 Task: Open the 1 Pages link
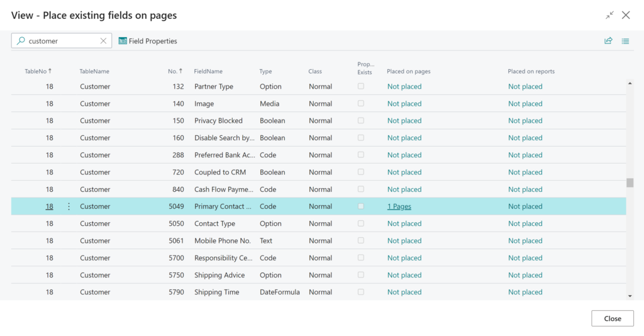click(x=399, y=206)
